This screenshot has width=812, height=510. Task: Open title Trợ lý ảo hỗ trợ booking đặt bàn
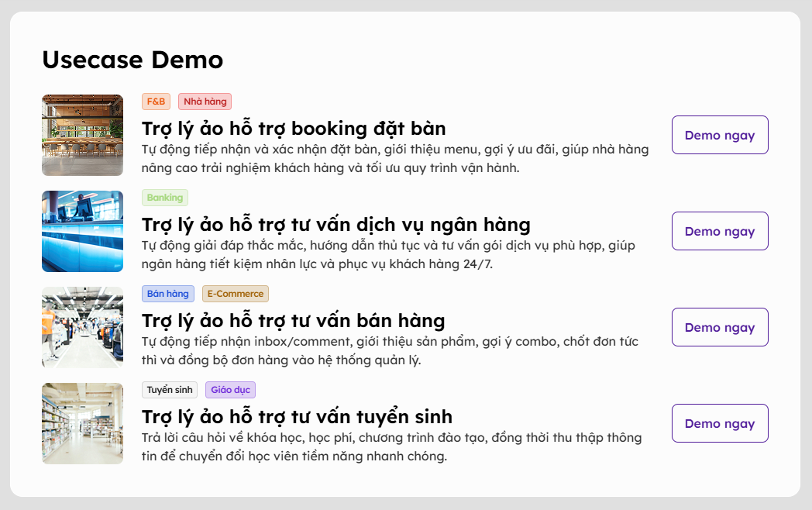pyautogui.click(x=294, y=129)
